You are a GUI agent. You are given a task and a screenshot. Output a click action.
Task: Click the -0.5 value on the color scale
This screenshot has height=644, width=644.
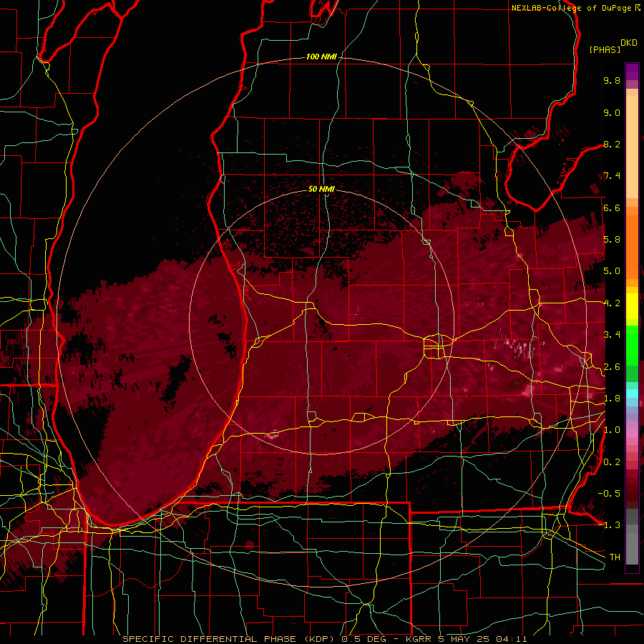click(x=609, y=494)
